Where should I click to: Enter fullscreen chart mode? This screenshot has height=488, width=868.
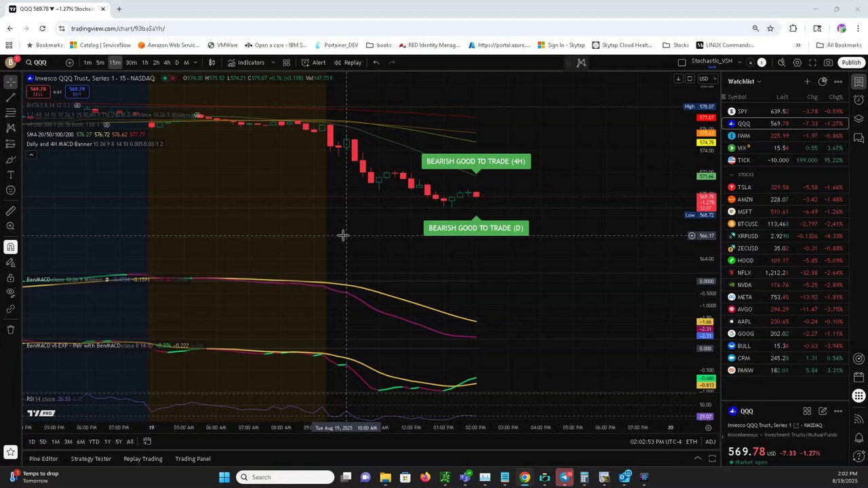click(x=812, y=62)
